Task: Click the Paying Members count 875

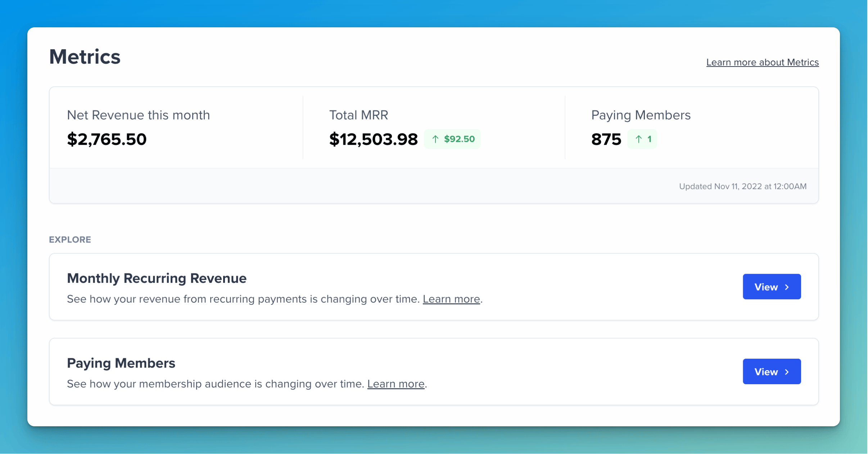Action: [x=606, y=140]
